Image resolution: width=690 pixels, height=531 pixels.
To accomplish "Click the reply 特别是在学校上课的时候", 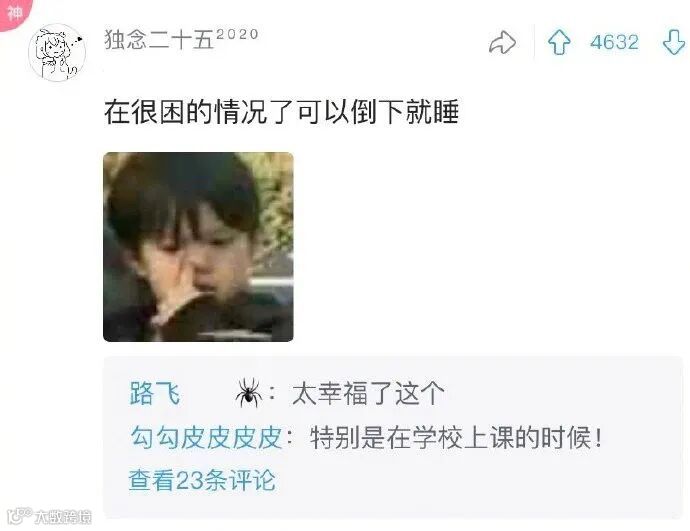I will coord(456,437).
